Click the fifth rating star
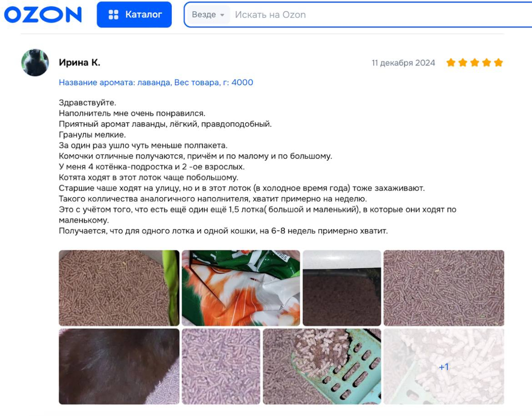The width and height of the screenshot is (532, 416). (x=498, y=62)
